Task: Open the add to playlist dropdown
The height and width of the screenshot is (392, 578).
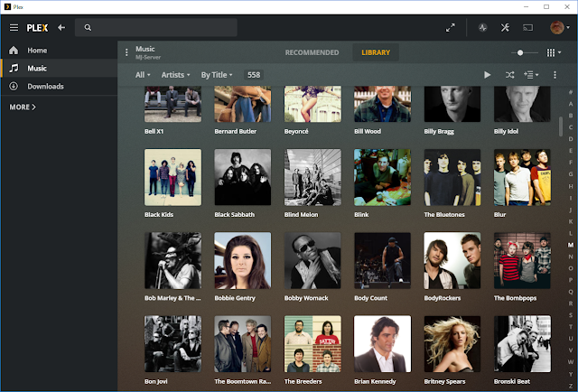Action: tap(531, 75)
